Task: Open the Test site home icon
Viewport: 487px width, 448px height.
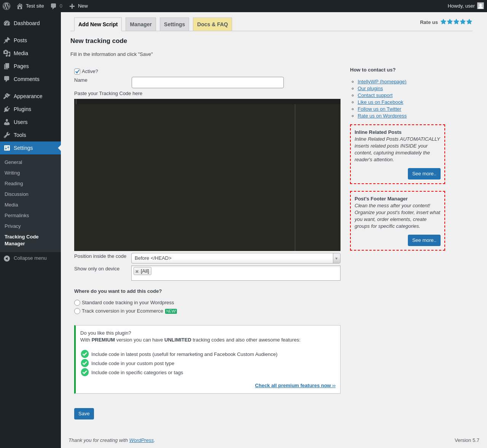Action: tap(20, 6)
